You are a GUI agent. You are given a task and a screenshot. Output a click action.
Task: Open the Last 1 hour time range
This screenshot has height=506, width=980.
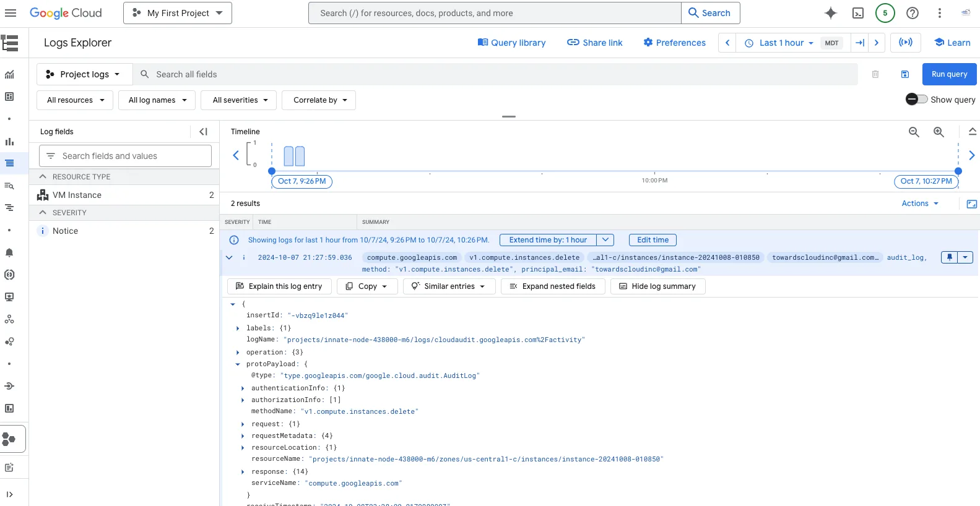click(779, 43)
